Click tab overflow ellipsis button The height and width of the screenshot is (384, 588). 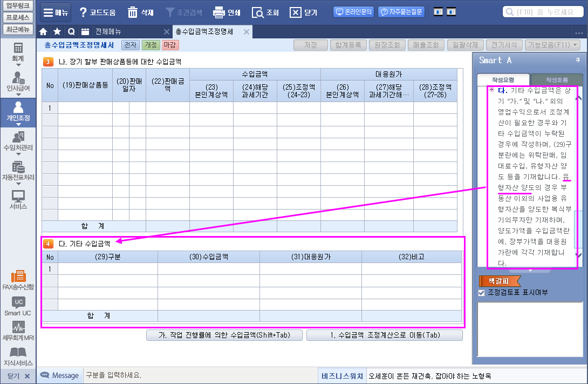(x=578, y=32)
